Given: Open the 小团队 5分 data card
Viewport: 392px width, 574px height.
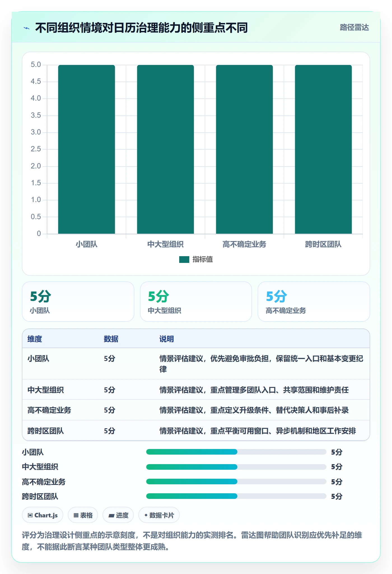Looking at the screenshot, I should [78, 302].
